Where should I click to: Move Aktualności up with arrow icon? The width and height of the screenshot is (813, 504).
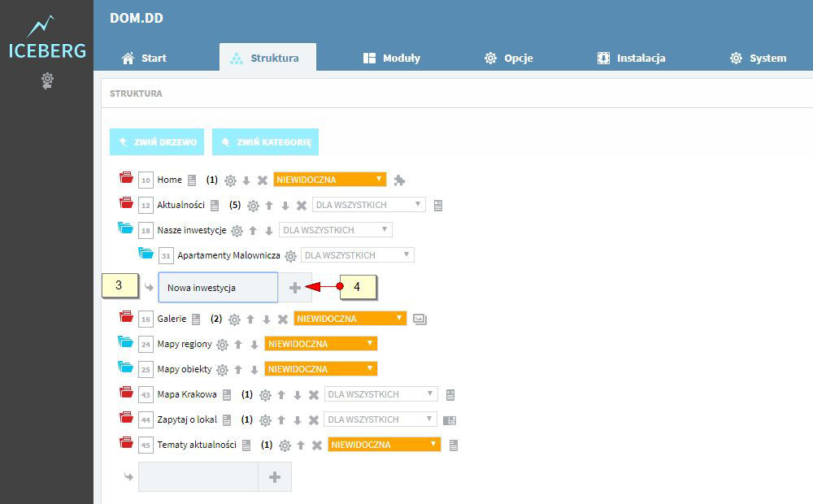point(269,206)
